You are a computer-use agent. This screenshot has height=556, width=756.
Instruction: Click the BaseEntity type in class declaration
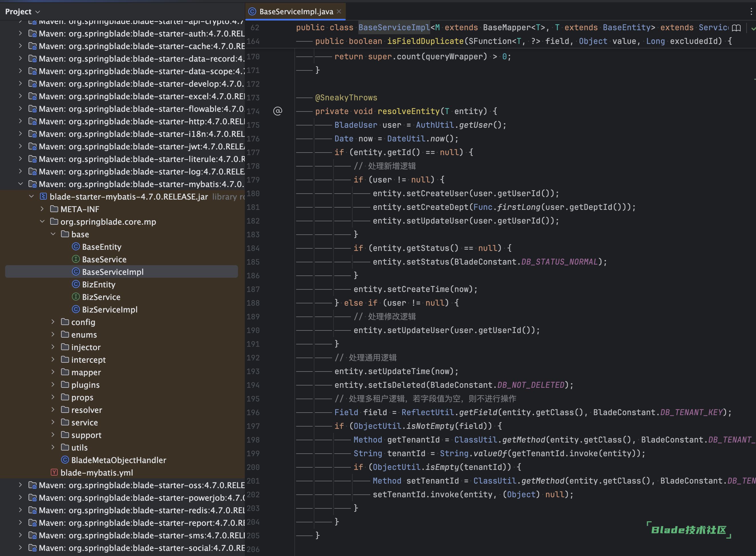point(626,28)
